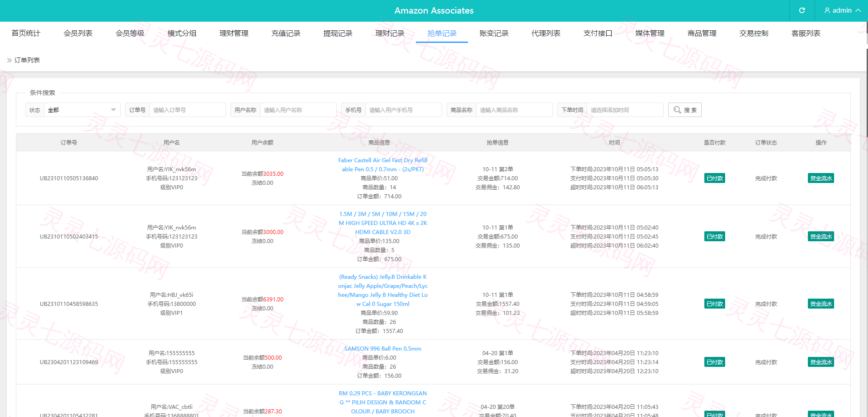The height and width of the screenshot is (417, 868).
Task: Click 资金流水 for order UB2310110505136840
Action: [821, 178]
